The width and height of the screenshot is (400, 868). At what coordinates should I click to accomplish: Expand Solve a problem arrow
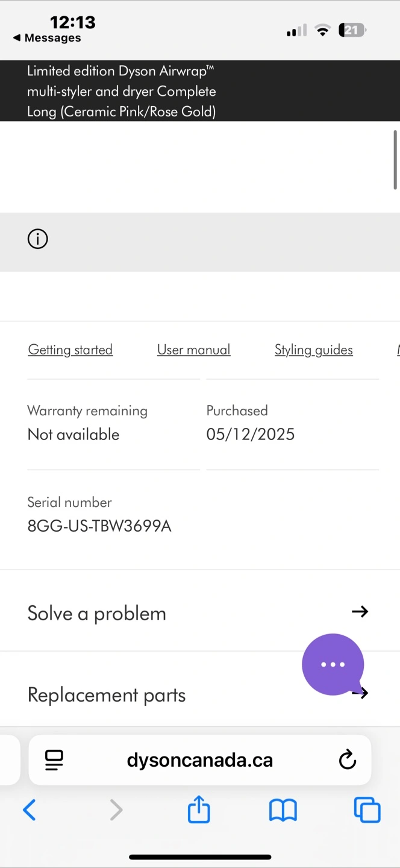[x=360, y=611]
